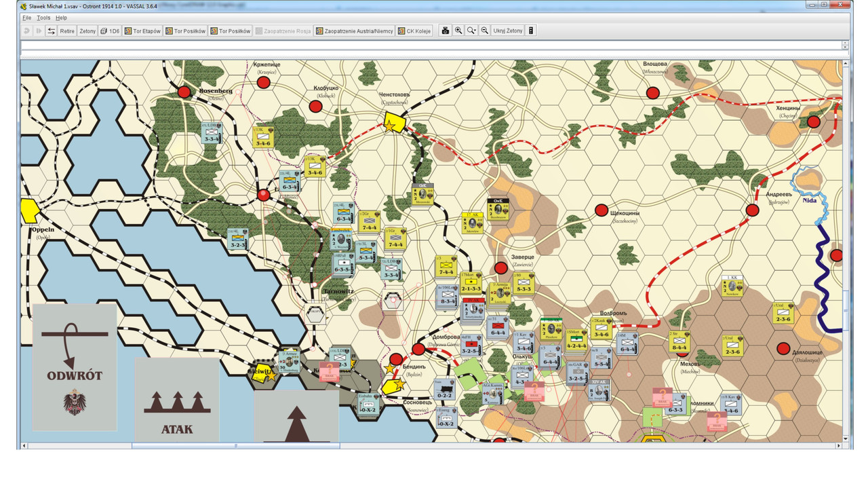Select the 17. AK headquarters counter
The width and height of the screenshot is (868, 486).
(x=473, y=223)
